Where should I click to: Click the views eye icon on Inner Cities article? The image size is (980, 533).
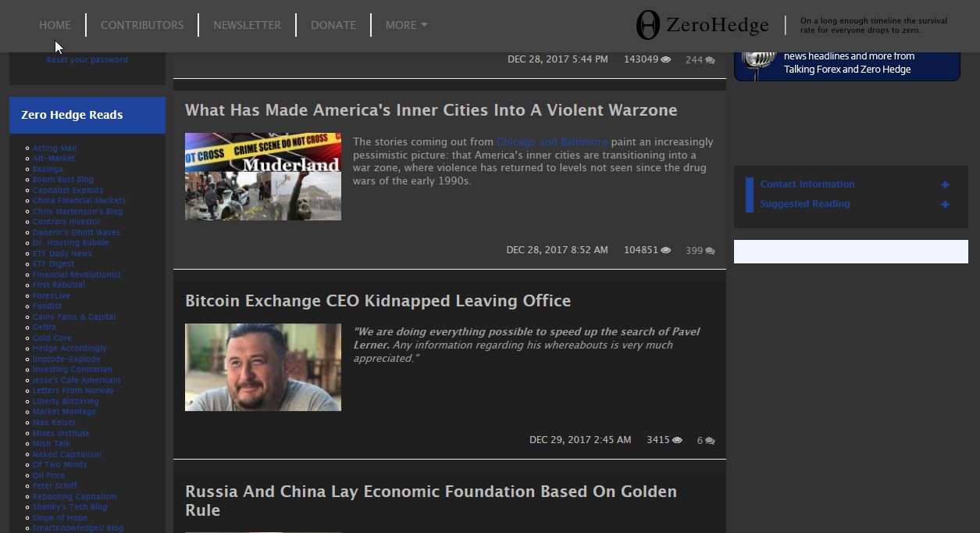click(665, 249)
